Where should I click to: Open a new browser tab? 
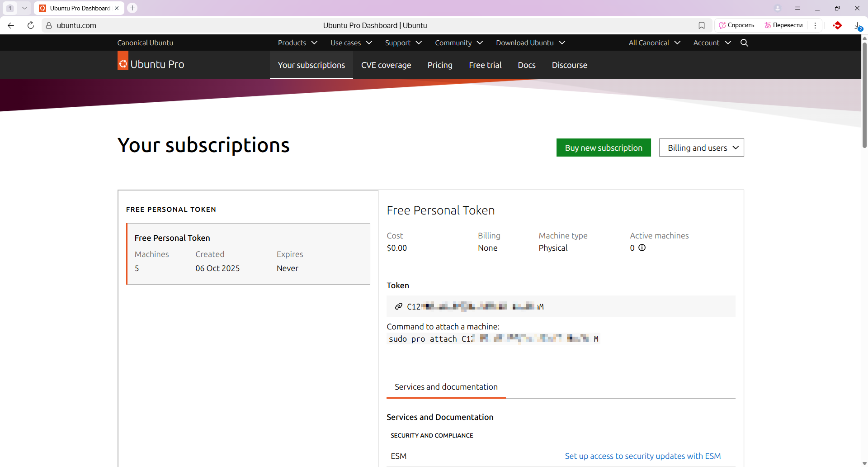132,8
